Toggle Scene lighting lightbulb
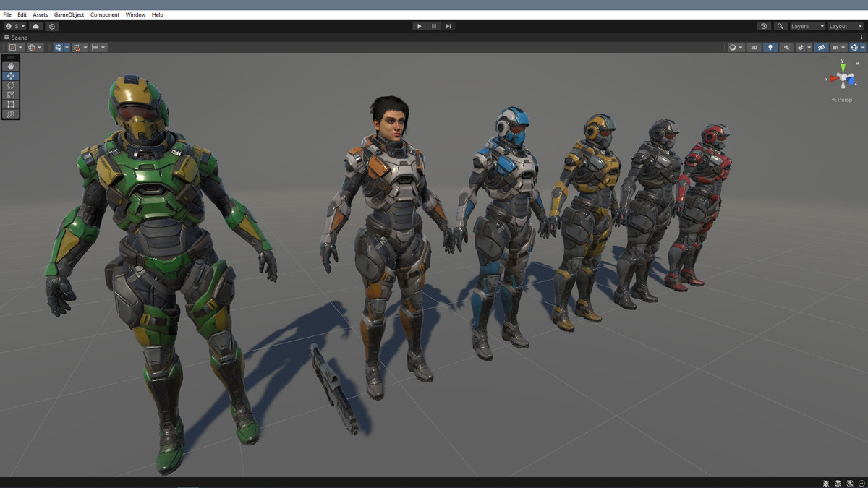 pyautogui.click(x=770, y=48)
